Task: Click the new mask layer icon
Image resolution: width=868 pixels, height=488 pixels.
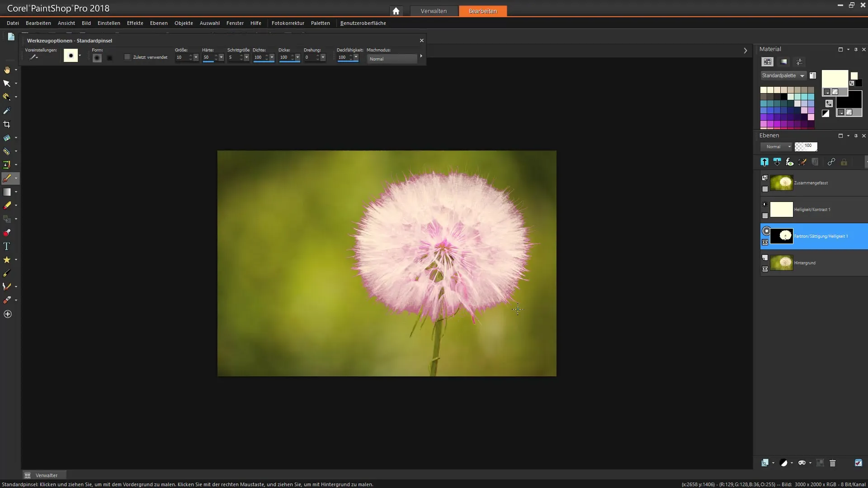Action: point(802,463)
